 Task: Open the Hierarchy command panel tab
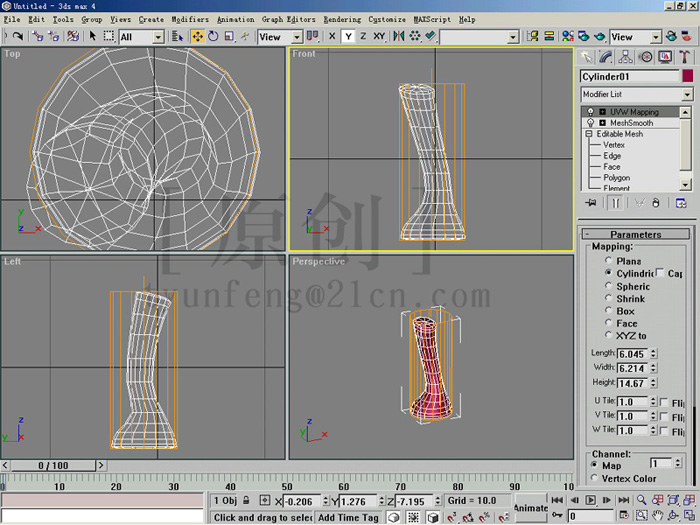pos(625,57)
